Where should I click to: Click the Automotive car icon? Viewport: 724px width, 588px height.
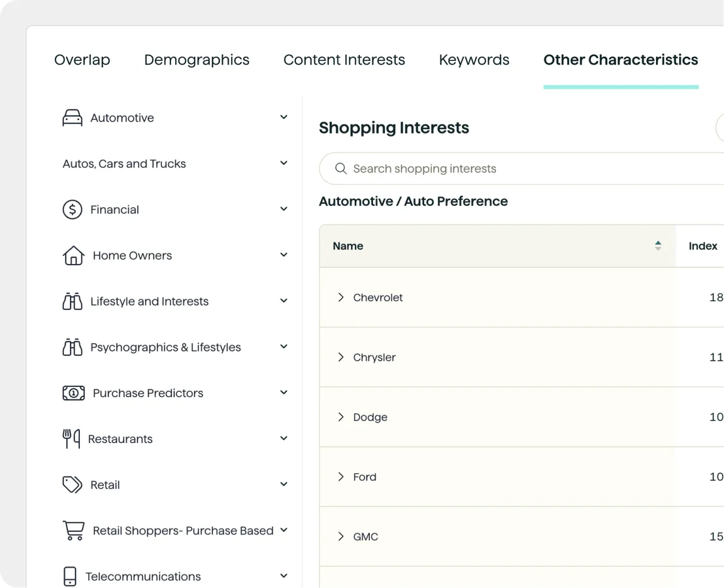(72, 118)
